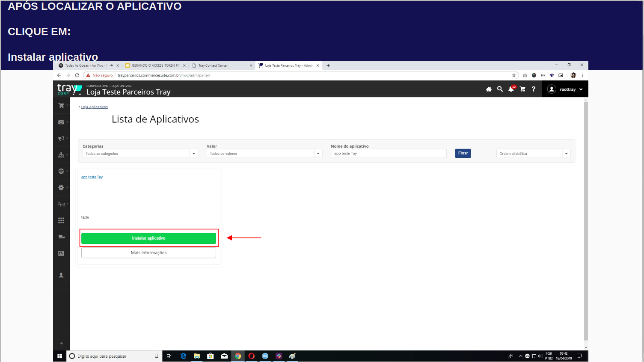This screenshot has width=644, height=362.
Task: Click the magnifier search icon in header
Action: [500, 89]
